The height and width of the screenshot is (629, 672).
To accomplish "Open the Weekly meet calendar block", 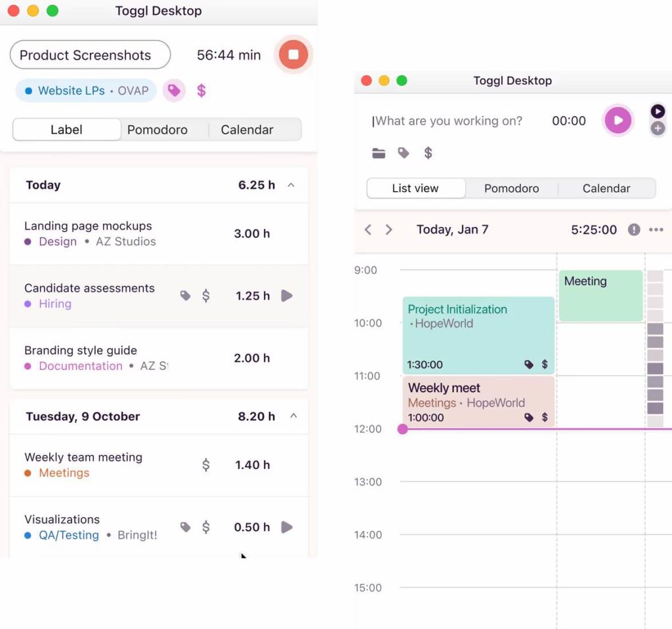I will coord(478,401).
